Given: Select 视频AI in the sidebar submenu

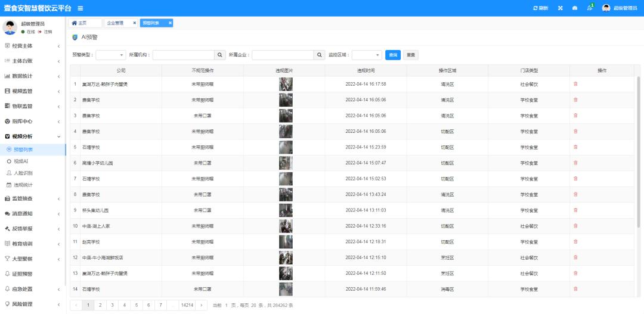Looking at the screenshot, I should pos(33,161).
